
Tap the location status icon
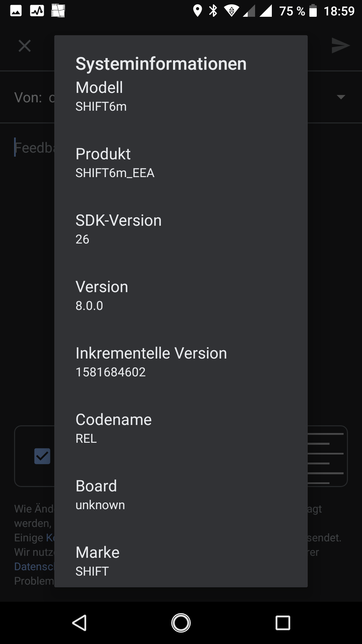point(197,11)
